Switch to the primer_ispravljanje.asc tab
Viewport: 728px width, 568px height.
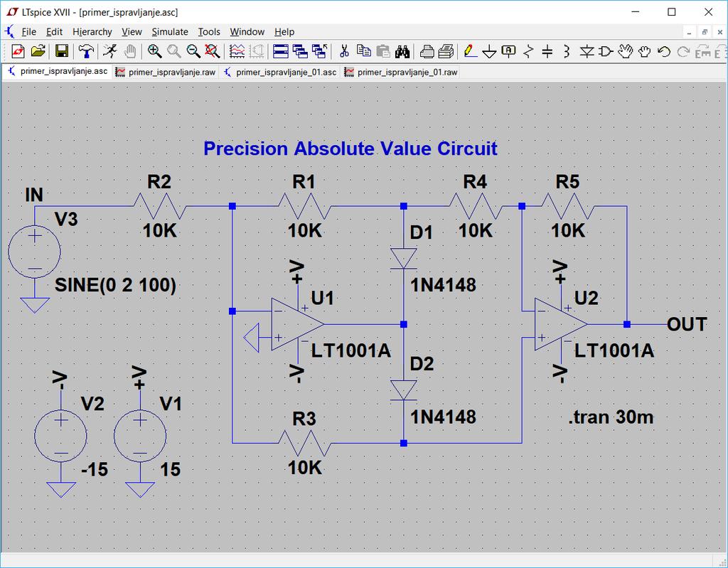coord(58,72)
